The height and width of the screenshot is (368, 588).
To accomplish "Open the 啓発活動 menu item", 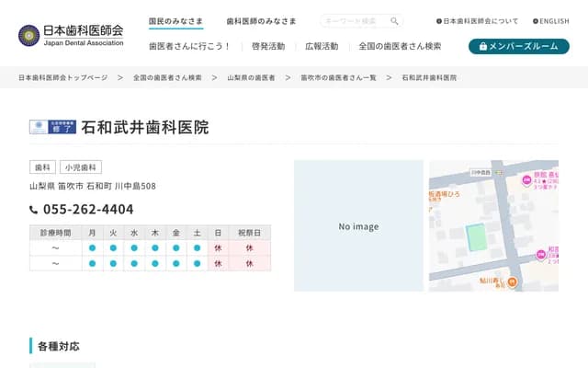I will [268, 46].
